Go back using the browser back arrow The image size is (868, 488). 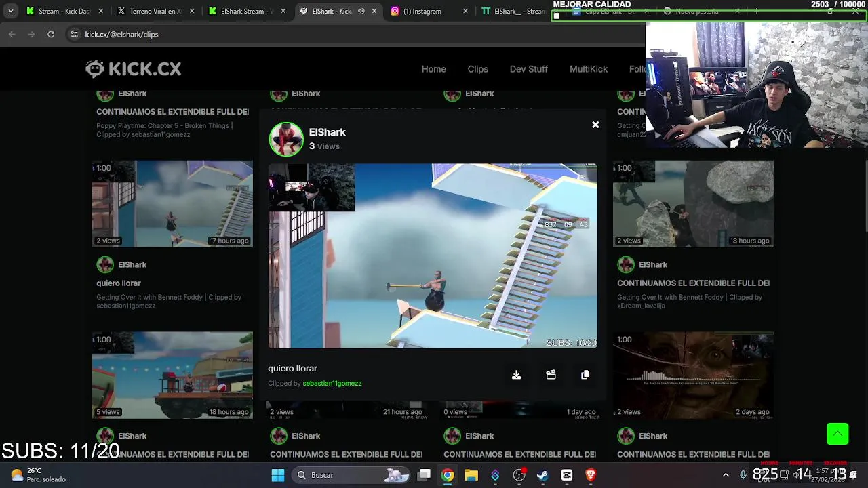[x=12, y=34]
